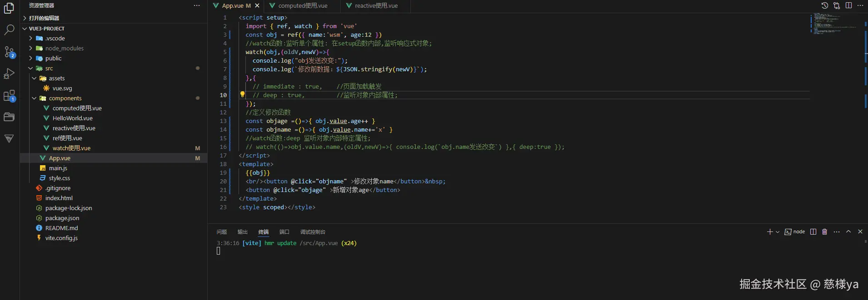Kill terminal with trash icon
The image size is (868, 300).
coord(824,231)
